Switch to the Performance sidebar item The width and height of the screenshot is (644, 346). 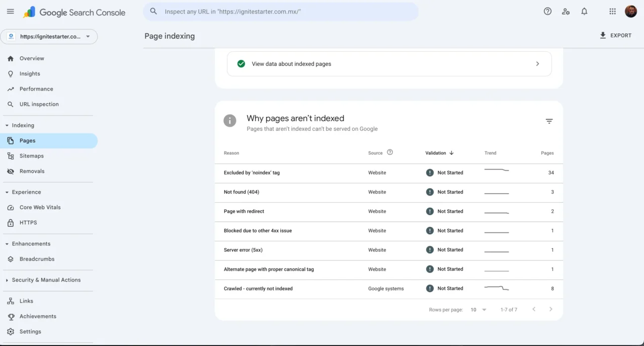click(x=37, y=89)
